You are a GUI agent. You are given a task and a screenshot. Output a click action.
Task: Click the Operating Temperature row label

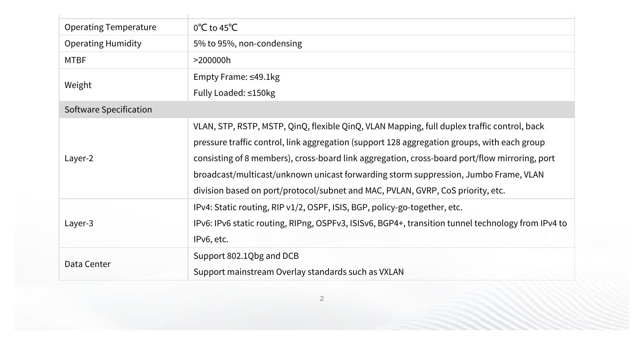pos(110,27)
